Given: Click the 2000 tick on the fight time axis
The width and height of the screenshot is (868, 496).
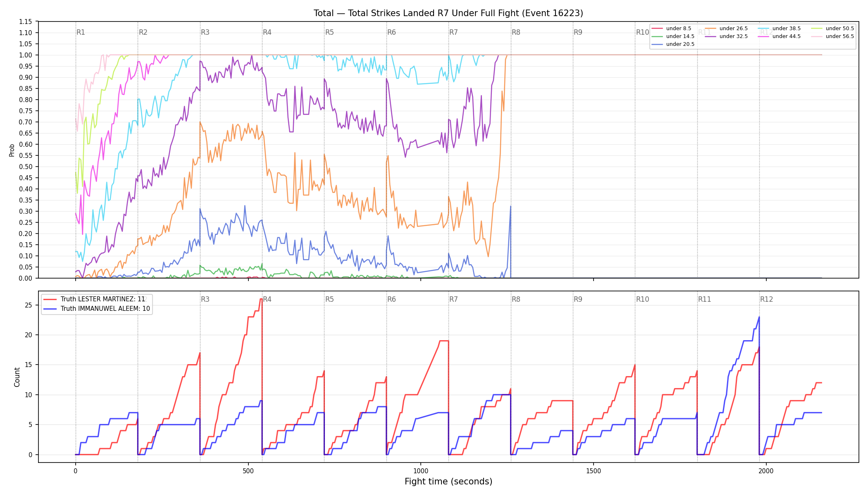Looking at the screenshot, I should [x=766, y=471].
